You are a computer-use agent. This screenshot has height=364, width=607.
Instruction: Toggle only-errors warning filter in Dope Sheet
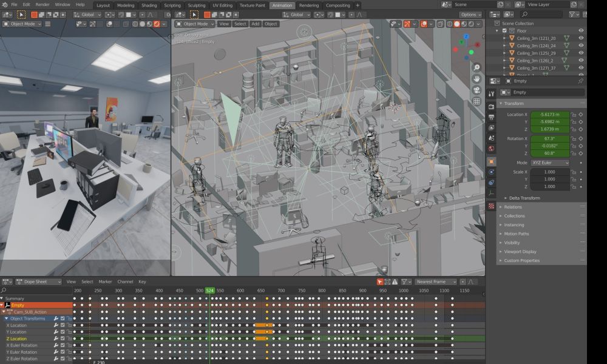[x=395, y=281]
